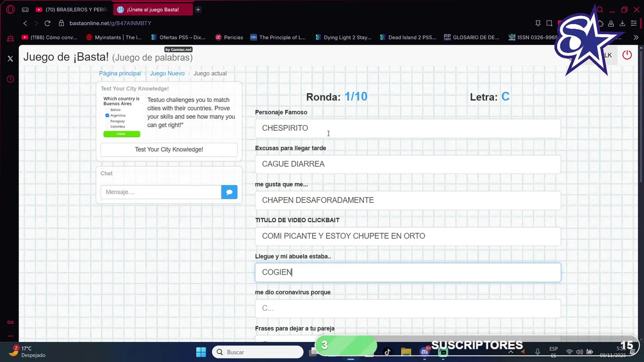Open Discord from the taskbar
Image resolution: width=644 pixels, height=362 pixels.
click(424, 352)
